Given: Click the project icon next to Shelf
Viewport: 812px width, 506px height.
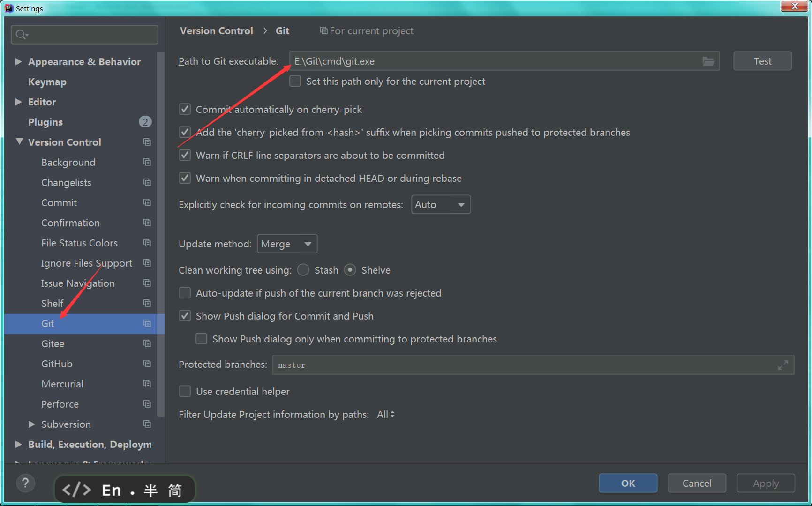Looking at the screenshot, I should [x=147, y=303].
